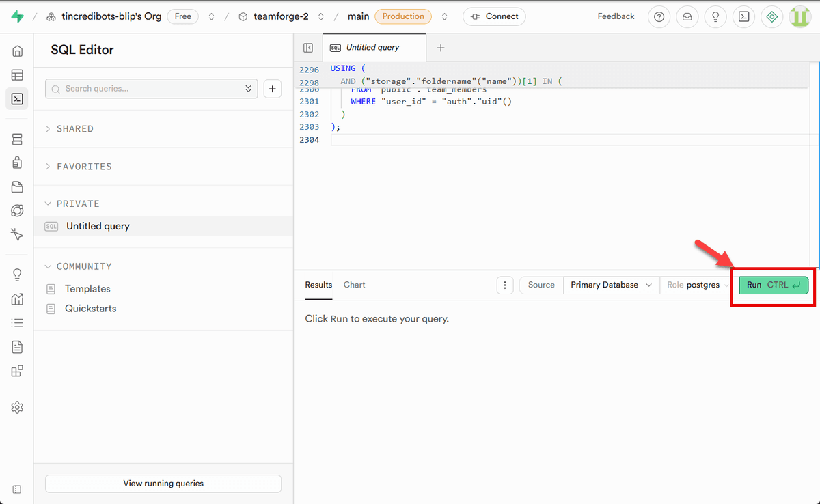Open the inbox notifications icon
Screen dimensions: 820x504
click(x=687, y=16)
